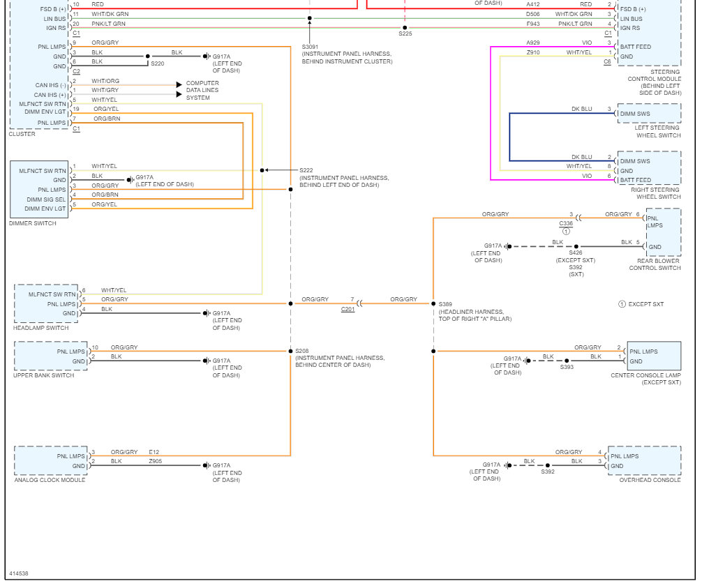Select the BATT FEED label on steering control module
702x588 pixels.
[635, 47]
